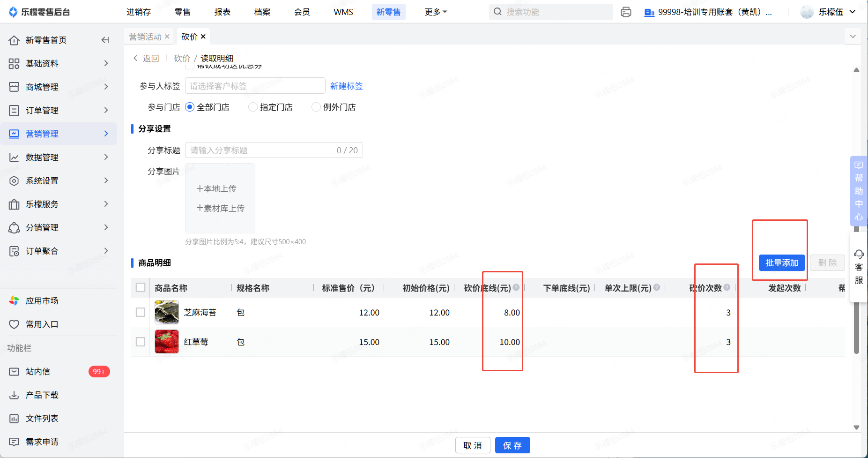Click the 芝麻海苔 product thumbnail
This screenshot has height=458, width=868.
[x=167, y=312]
